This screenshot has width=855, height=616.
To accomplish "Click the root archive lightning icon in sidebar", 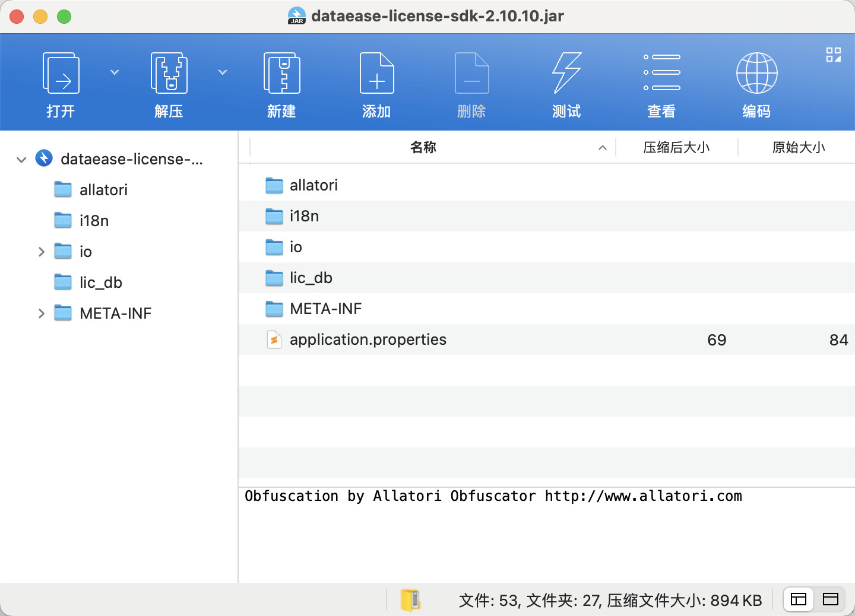I will click(x=44, y=158).
